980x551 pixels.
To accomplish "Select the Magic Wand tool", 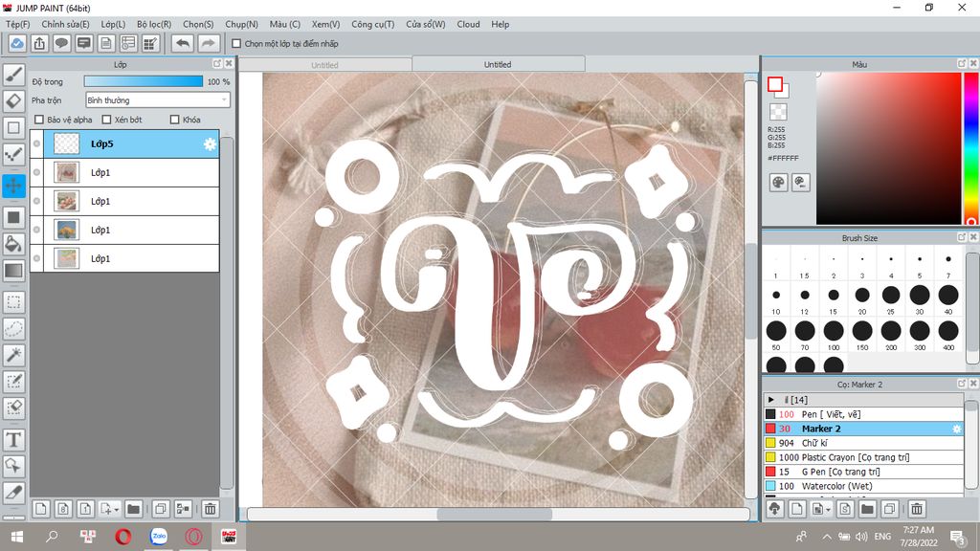I will click(x=13, y=355).
